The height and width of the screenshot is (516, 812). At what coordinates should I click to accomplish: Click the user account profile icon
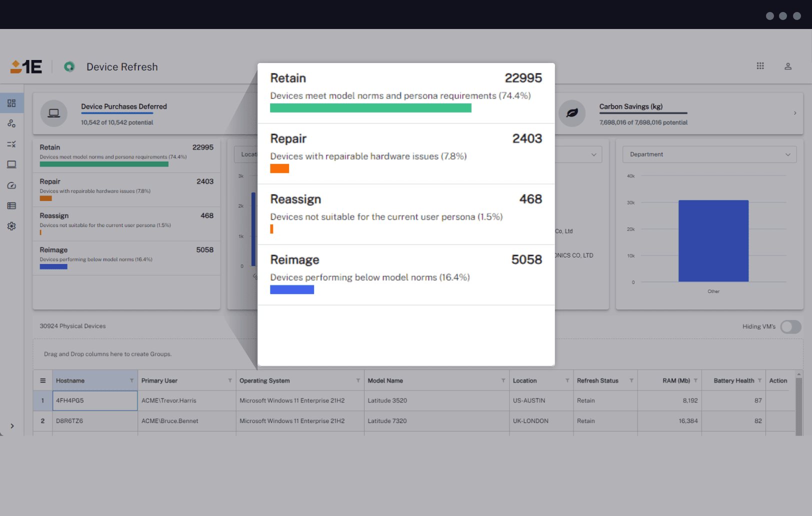[x=787, y=66]
